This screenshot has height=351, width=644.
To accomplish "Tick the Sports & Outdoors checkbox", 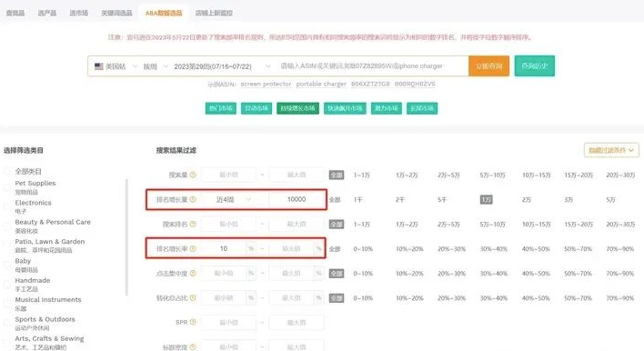I will [7, 323].
